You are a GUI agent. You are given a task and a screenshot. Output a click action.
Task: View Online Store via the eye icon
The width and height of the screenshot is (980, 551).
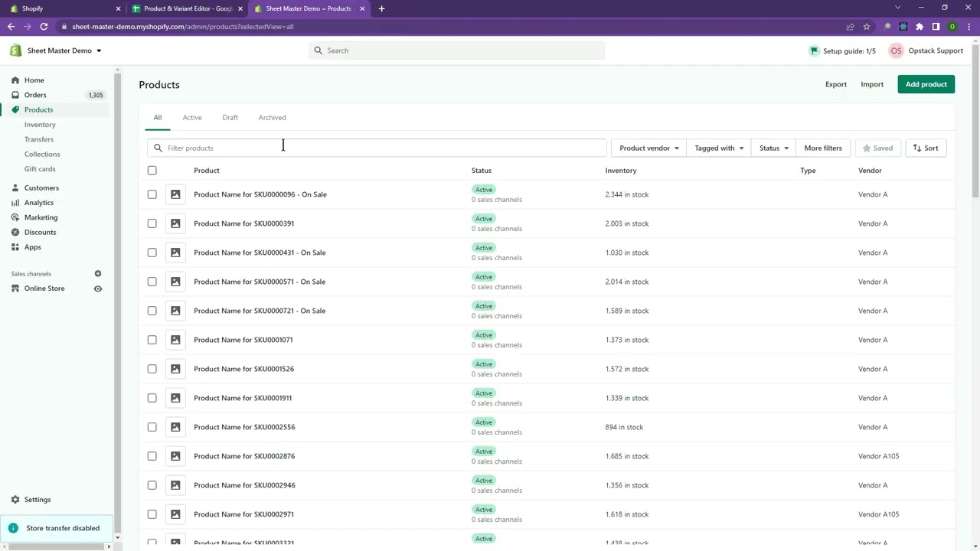point(98,289)
